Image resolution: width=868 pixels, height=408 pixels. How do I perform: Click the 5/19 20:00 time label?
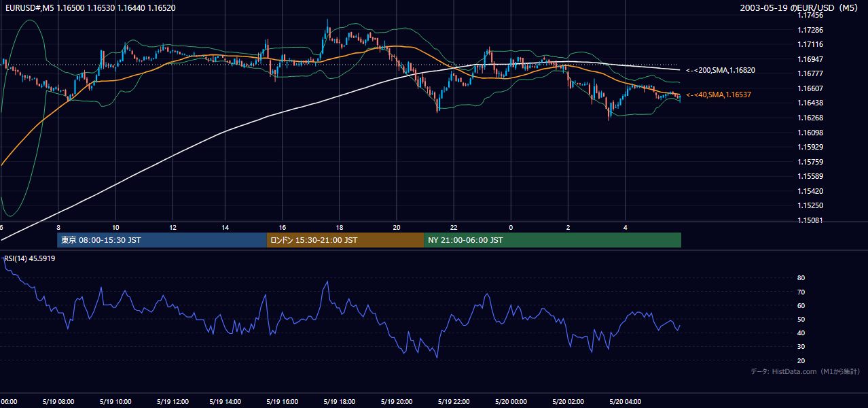pyautogui.click(x=397, y=402)
